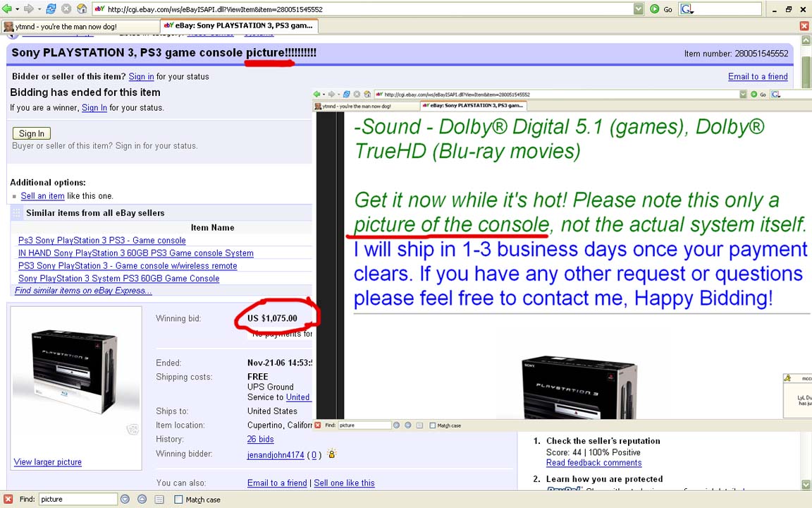Click the eBay favicon in the address bar
The image size is (812, 508).
[x=100, y=8]
